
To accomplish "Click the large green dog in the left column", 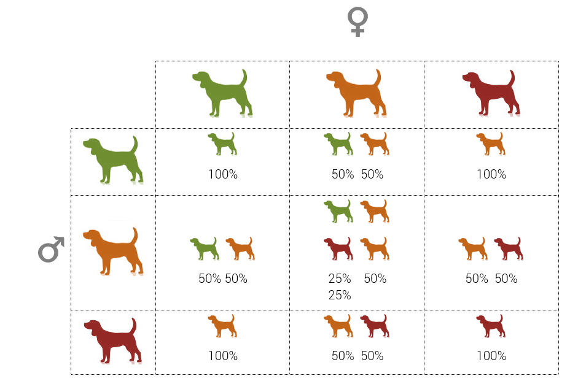I will 114,160.
